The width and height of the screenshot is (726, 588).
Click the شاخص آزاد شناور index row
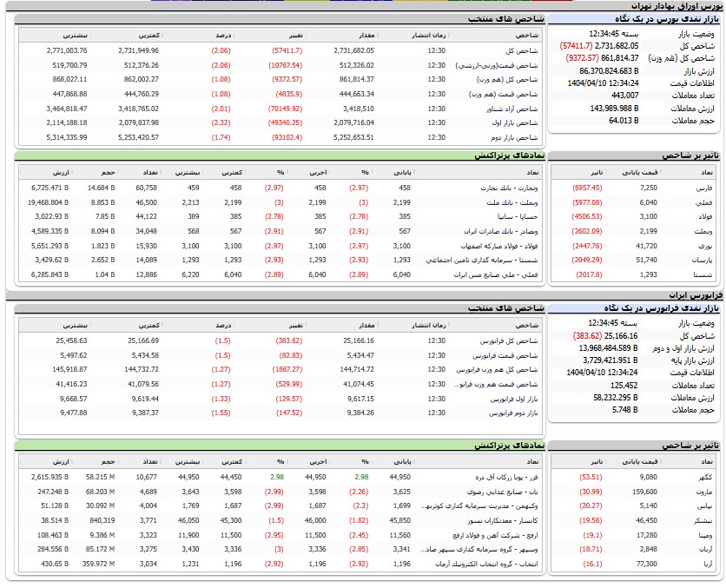(508, 109)
